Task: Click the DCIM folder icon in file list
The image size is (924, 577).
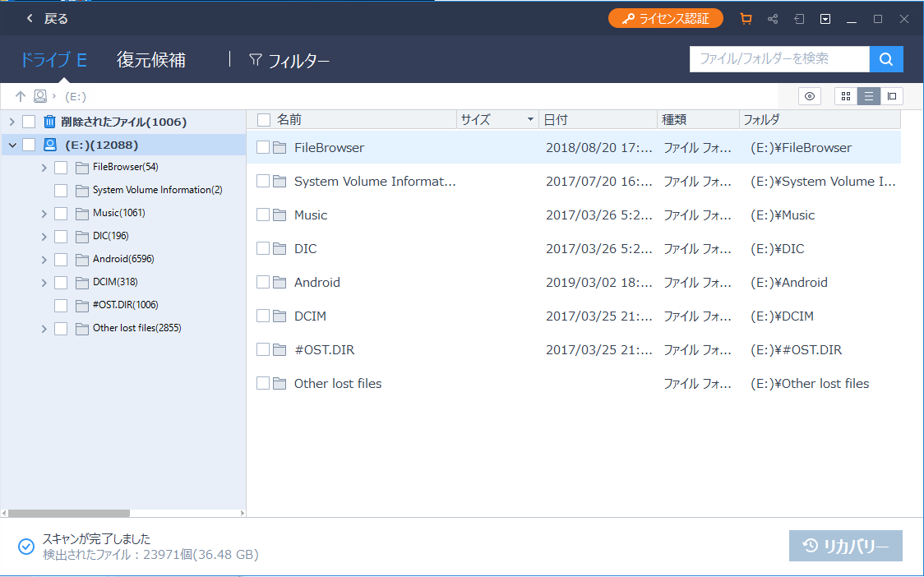Action: click(280, 316)
